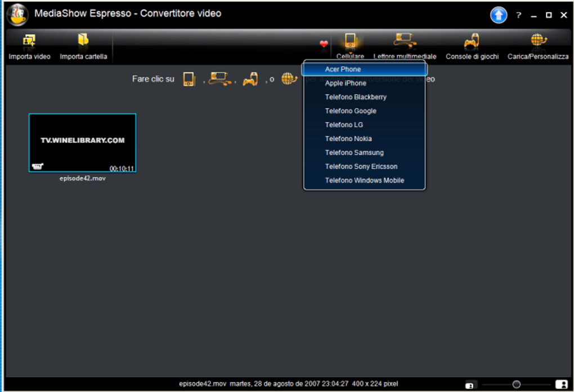Click the MediaShow Espresso logo icon
The image size is (574, 392).
pyautogui.click(x=17, y=15)
